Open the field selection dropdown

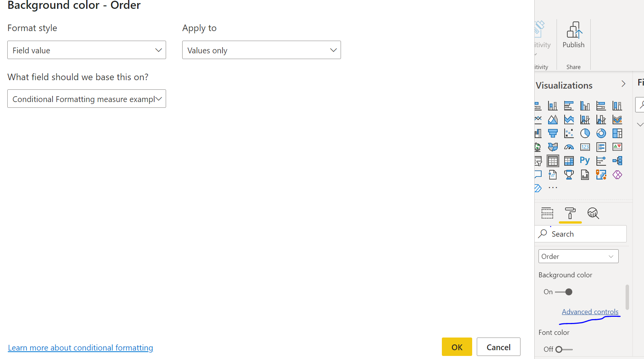click(87, 99)
